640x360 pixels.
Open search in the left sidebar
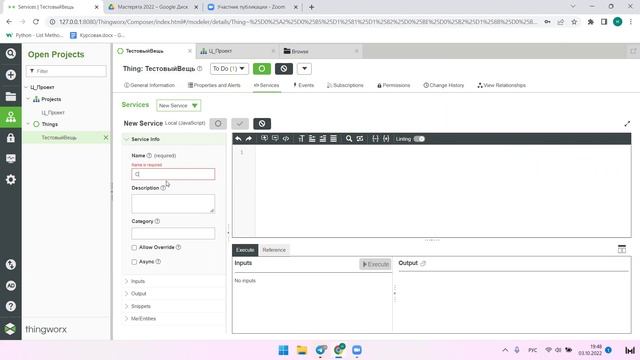11,53
